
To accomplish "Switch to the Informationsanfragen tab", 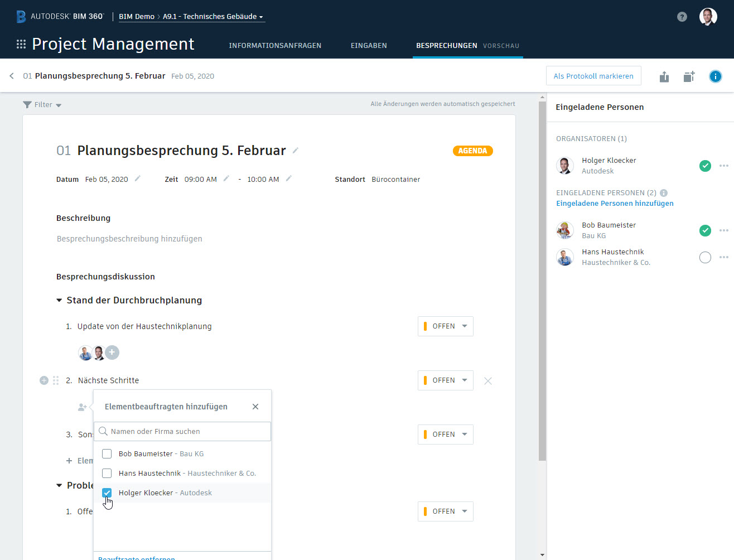I will (275, 46).
